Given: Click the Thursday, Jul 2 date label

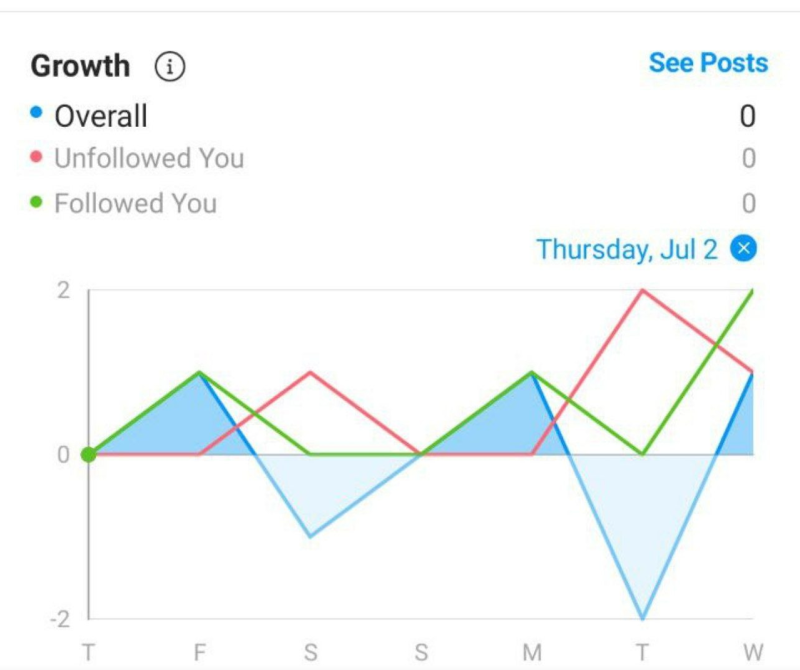Looking at the screenshot, I should coord(627,250).
